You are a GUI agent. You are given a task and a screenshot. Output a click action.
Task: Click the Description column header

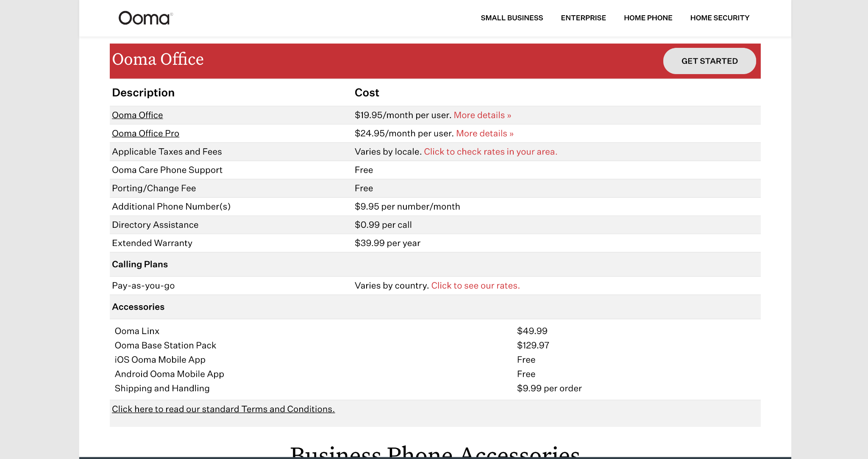[x=143, y=93]
